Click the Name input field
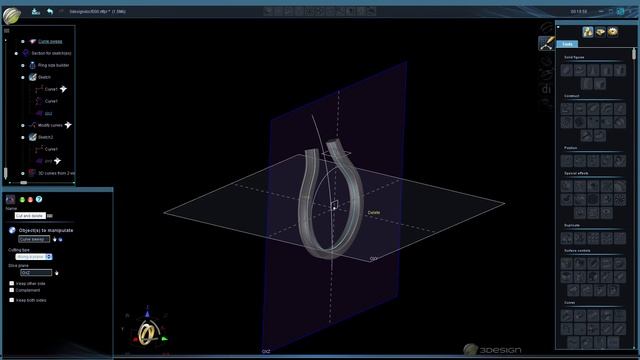640x360 pixels. coord(30,216)
